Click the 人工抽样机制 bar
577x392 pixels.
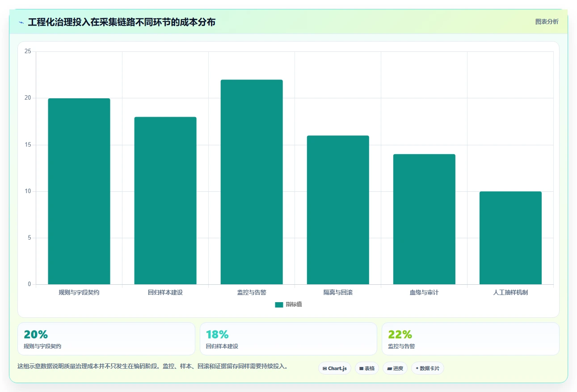pyautogui.click(x=510, y=238)
